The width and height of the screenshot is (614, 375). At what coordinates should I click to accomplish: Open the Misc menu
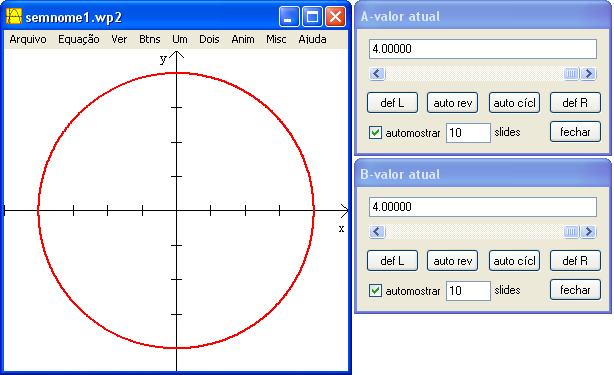pyautogui.click(x=276, y=39)
